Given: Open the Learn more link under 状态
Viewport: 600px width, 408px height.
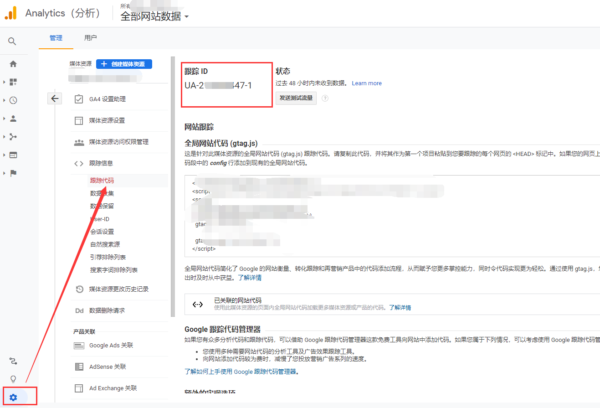Looking at the screenshot, I should click(367, 83).
